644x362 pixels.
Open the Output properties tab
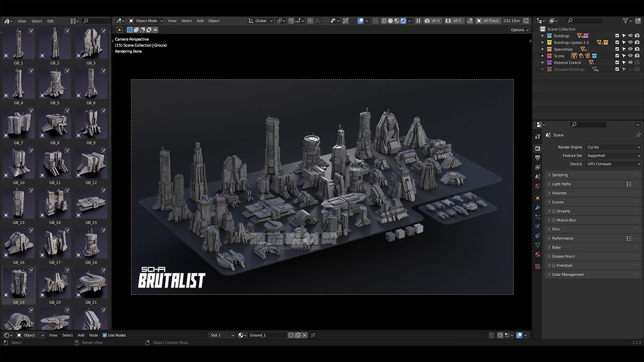pos(538,158)
